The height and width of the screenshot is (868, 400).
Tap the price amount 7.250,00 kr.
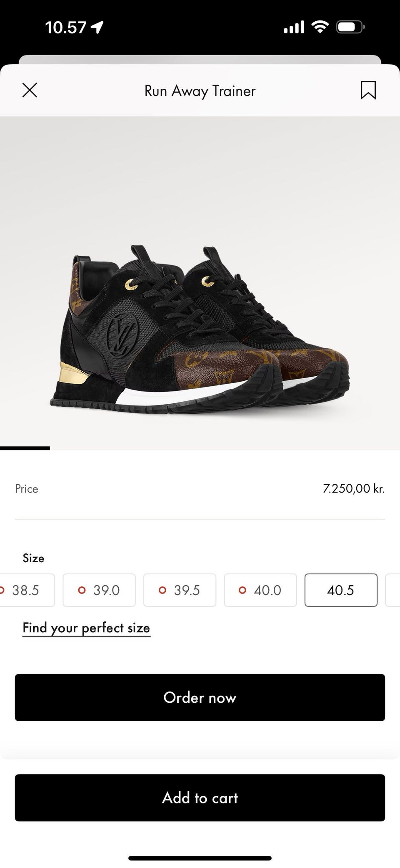pos(353,488)
